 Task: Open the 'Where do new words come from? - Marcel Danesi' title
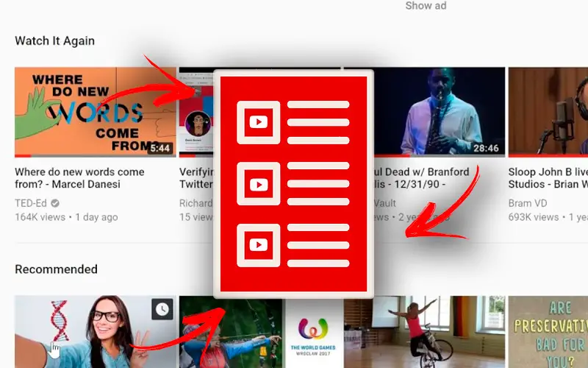pyautogui.click(x=79, y=178)
